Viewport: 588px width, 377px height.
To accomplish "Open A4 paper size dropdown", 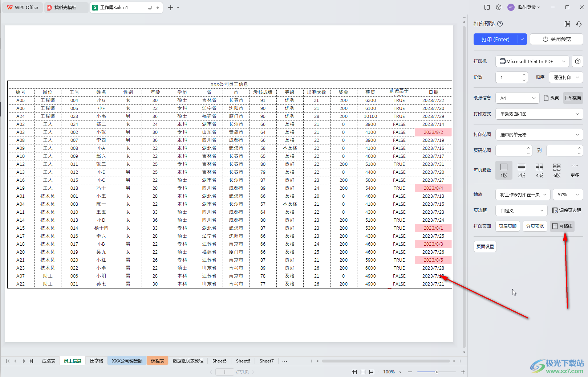I will pos(518,98).
